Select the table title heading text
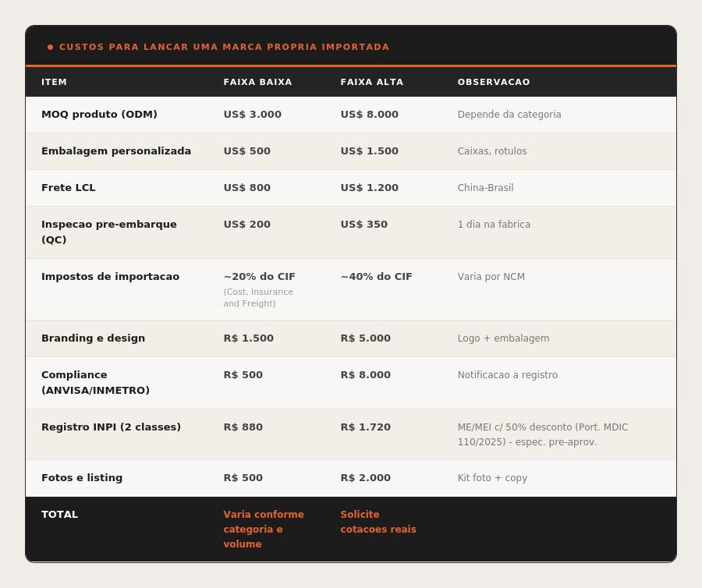This screenshot has width=702, height=588. 225,47
